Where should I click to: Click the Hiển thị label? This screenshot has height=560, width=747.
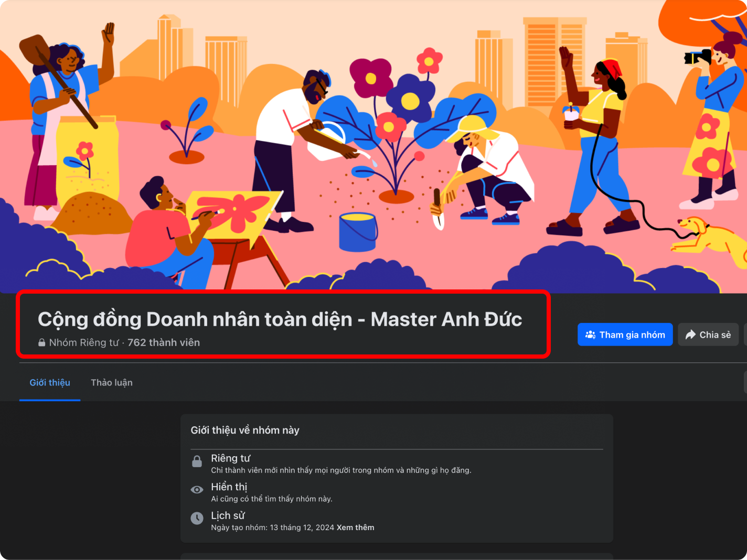(229, 487)
